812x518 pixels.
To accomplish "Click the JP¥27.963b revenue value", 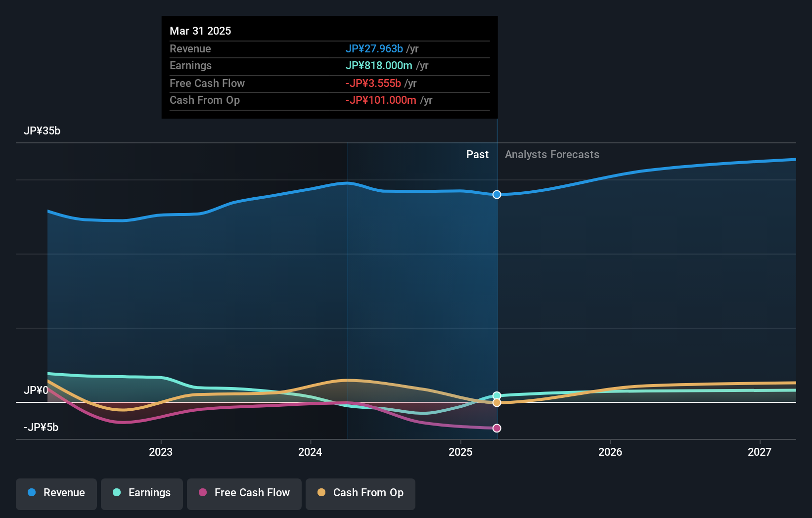I will [374, 48].
